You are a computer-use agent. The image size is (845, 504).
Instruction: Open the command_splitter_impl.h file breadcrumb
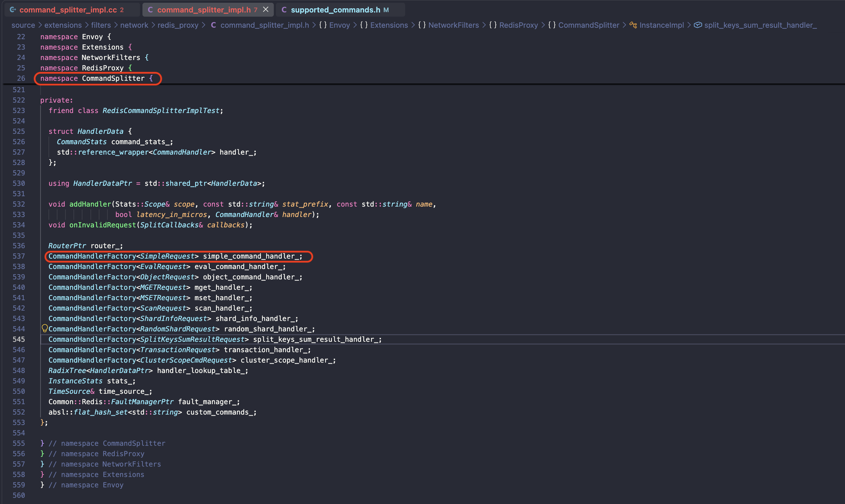[x=264, y=25]
